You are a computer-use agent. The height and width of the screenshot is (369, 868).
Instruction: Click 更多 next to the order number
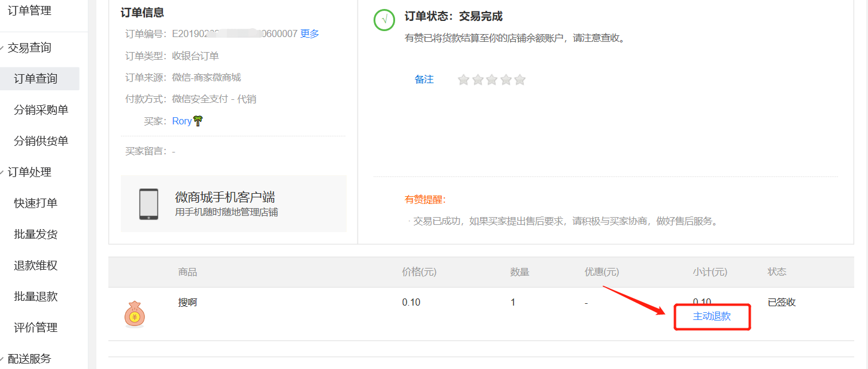(x=309, y=33)
